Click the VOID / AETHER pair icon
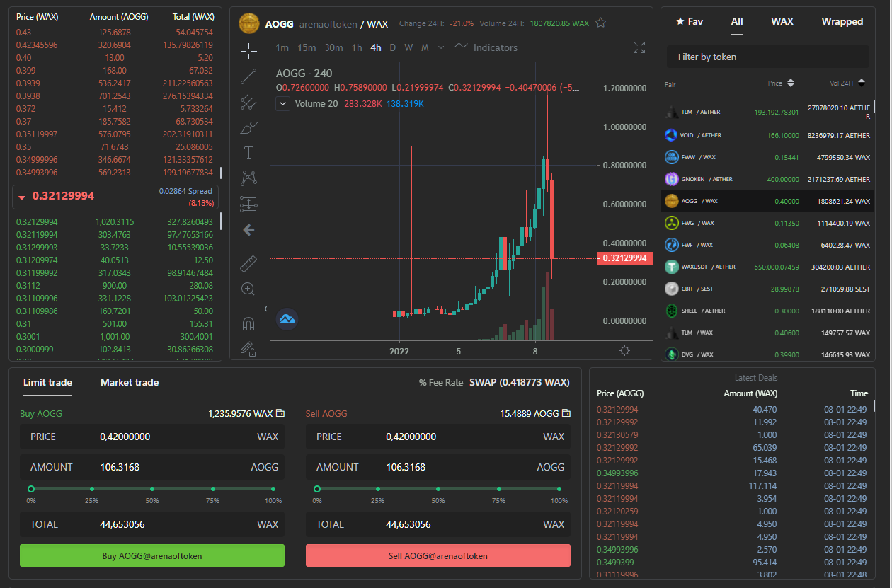892x588 pixels. pos(671,135)
